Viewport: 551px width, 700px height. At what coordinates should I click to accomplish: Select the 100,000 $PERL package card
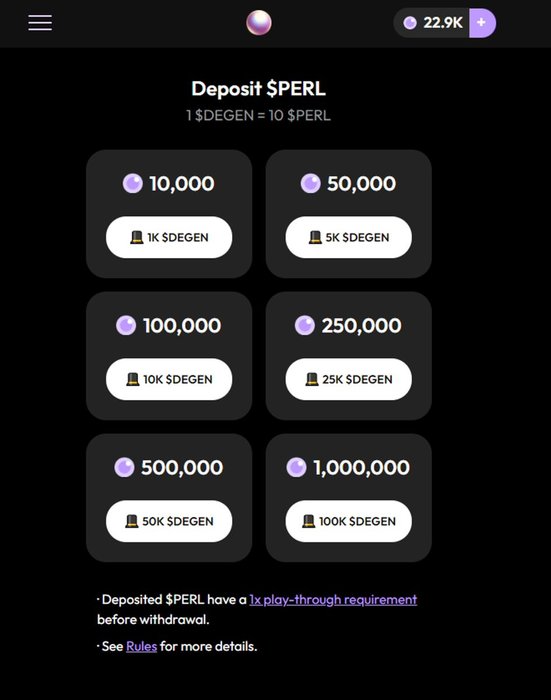(x=169, y=356)
